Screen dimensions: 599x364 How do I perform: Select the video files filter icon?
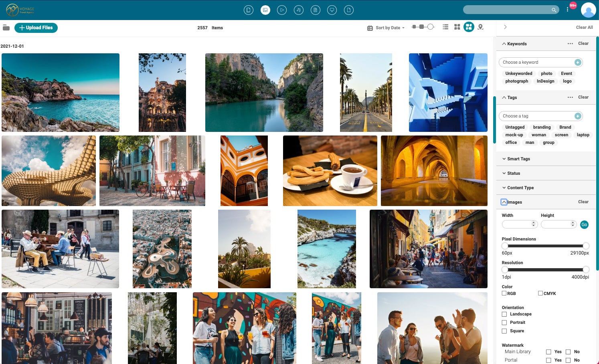pos(282,10)
